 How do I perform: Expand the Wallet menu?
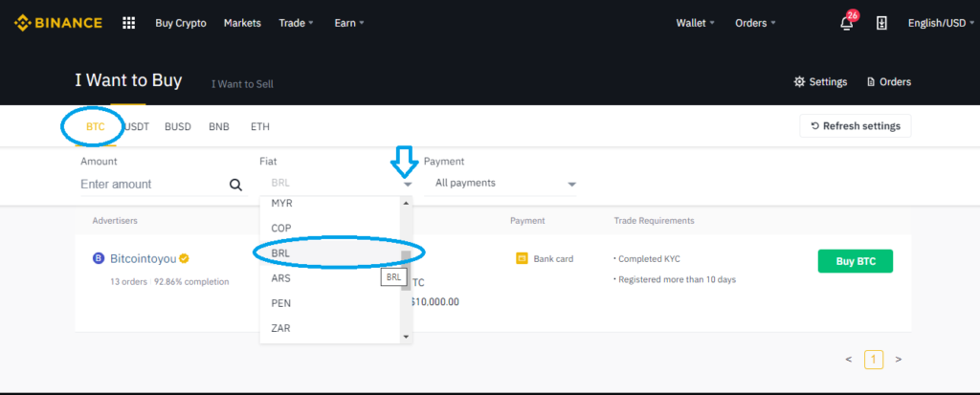click(695, 23)
